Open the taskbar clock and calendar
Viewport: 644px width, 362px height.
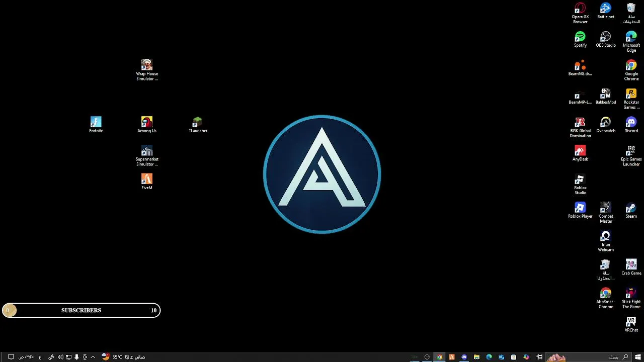tap(26, 357)
